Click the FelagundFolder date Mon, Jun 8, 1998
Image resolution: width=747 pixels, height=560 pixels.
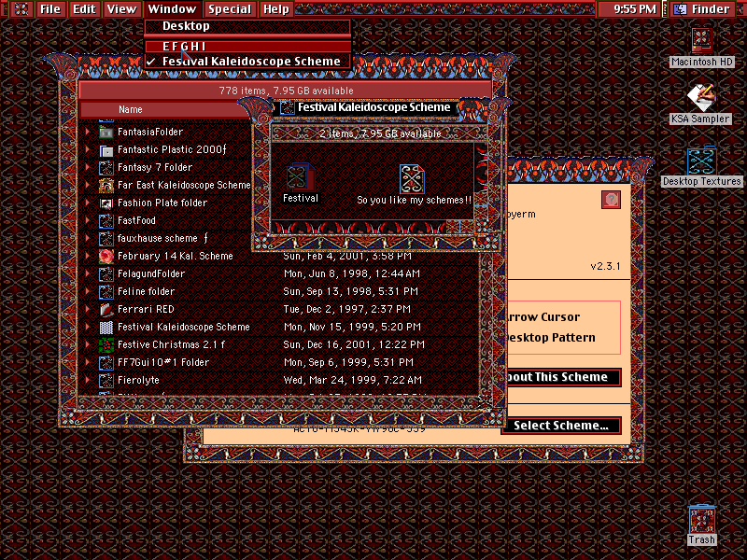click(x=352, y=273)
